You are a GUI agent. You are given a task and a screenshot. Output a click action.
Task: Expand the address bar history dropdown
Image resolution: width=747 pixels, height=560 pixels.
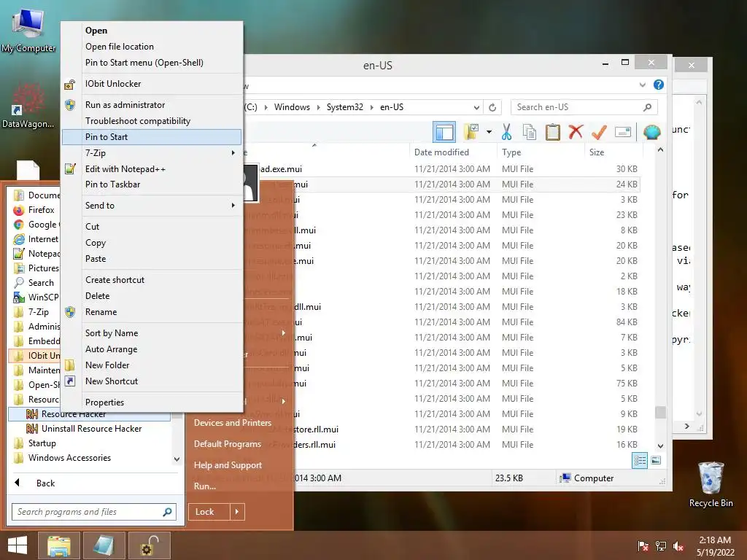coord(476,107)
